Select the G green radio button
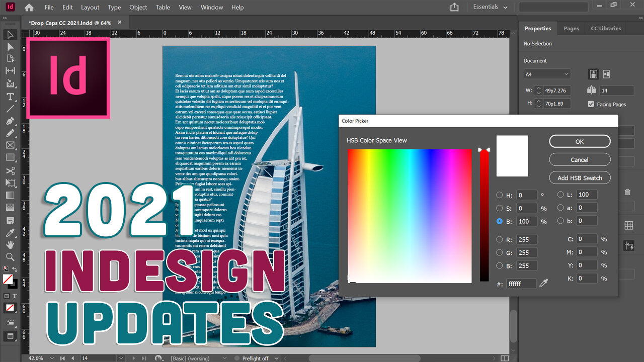Viewport: 644px width, 362px height. click(x=500, y=252)
